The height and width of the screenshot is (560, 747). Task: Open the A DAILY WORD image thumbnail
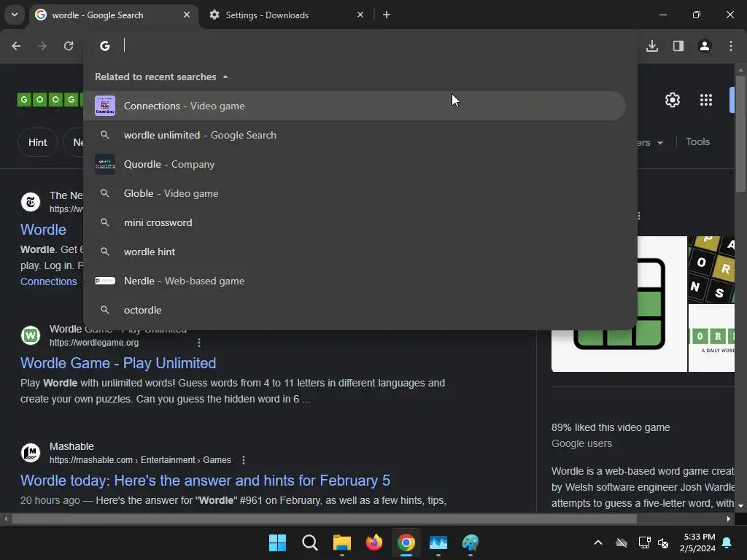pos(711,338)
